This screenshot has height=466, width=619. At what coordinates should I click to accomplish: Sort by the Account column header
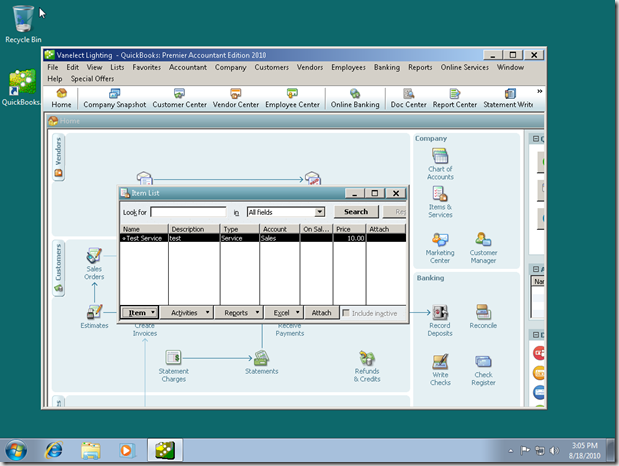pyautogui.click(x=279, y=229)
